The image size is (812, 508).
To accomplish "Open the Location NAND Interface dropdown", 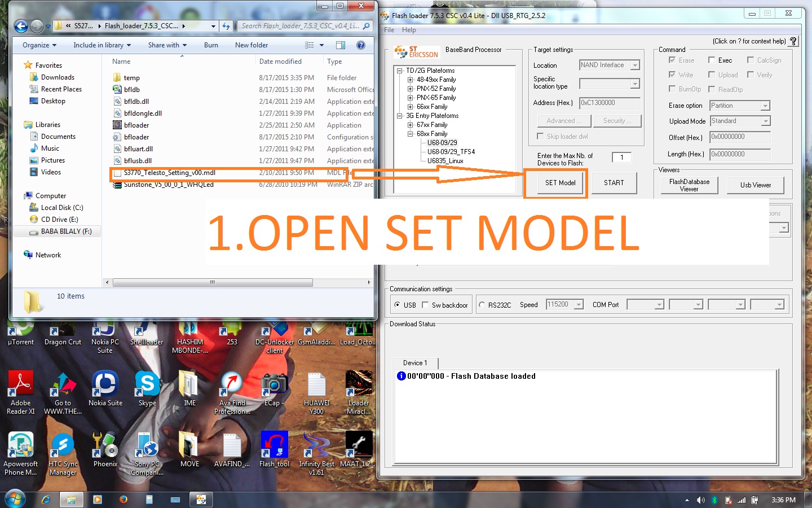I will [635, 65].
